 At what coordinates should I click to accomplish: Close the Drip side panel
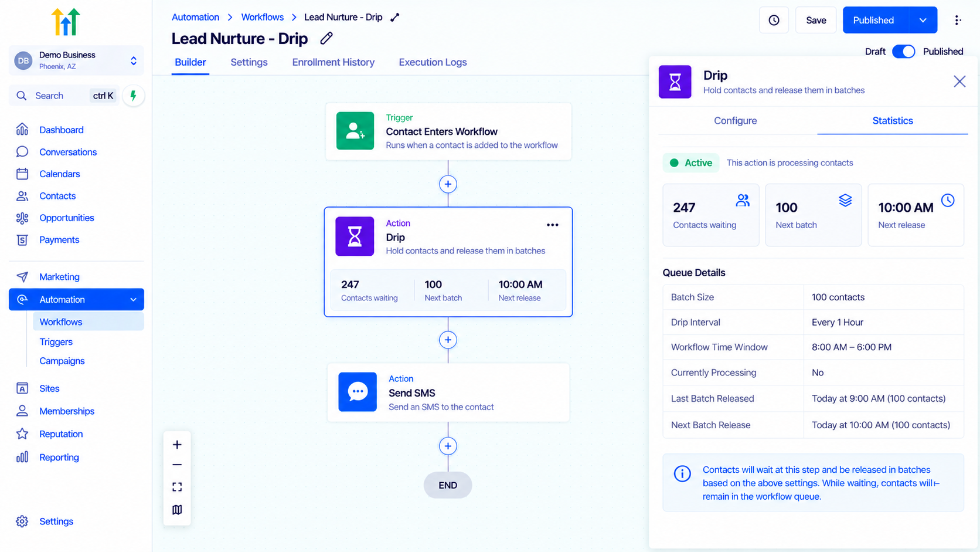click(959, 82)
